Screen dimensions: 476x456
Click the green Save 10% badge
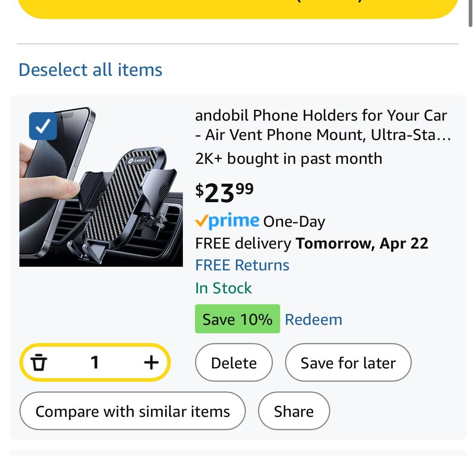pos(237,319)
